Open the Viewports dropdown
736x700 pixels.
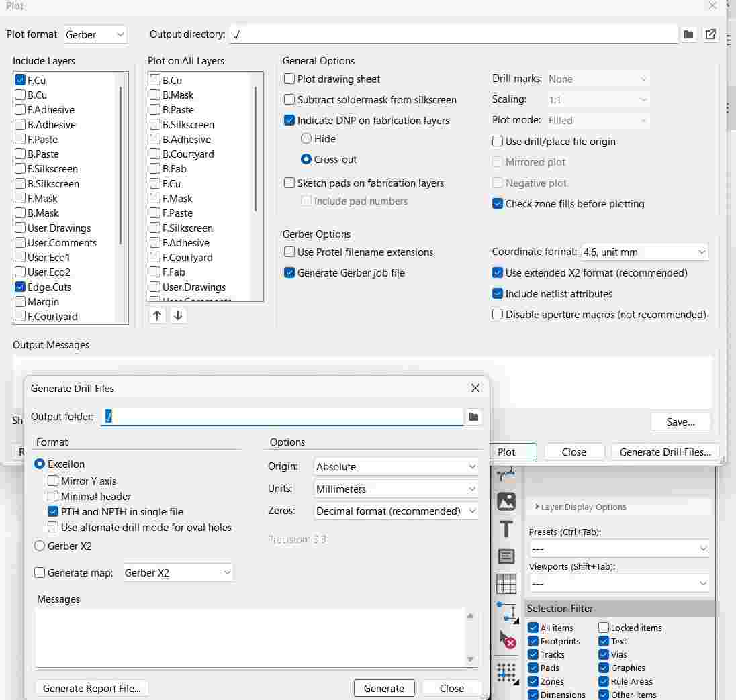point(619,583)
